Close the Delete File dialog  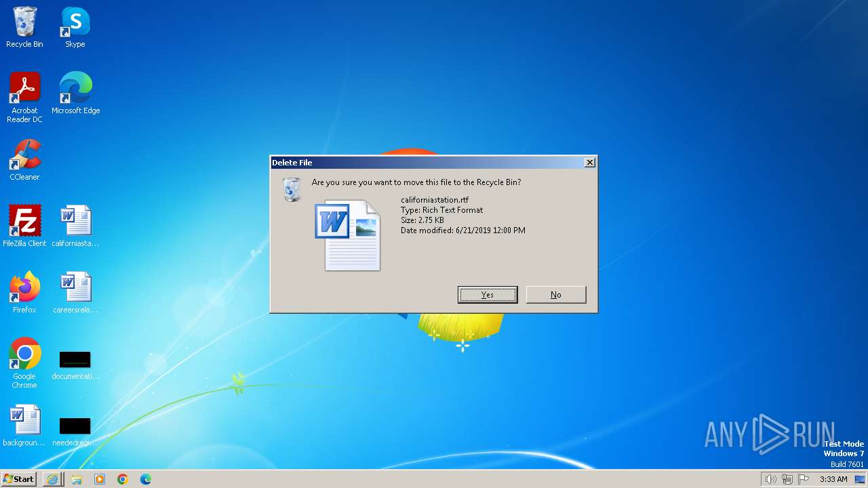click(590, 163)
